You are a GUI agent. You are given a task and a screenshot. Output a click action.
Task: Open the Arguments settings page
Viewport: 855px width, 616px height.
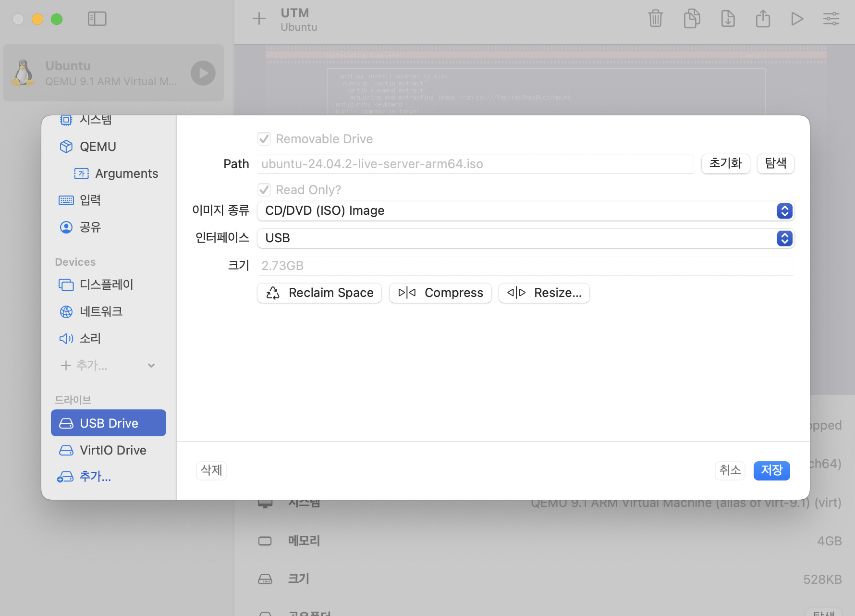click(x=115, y=173)
